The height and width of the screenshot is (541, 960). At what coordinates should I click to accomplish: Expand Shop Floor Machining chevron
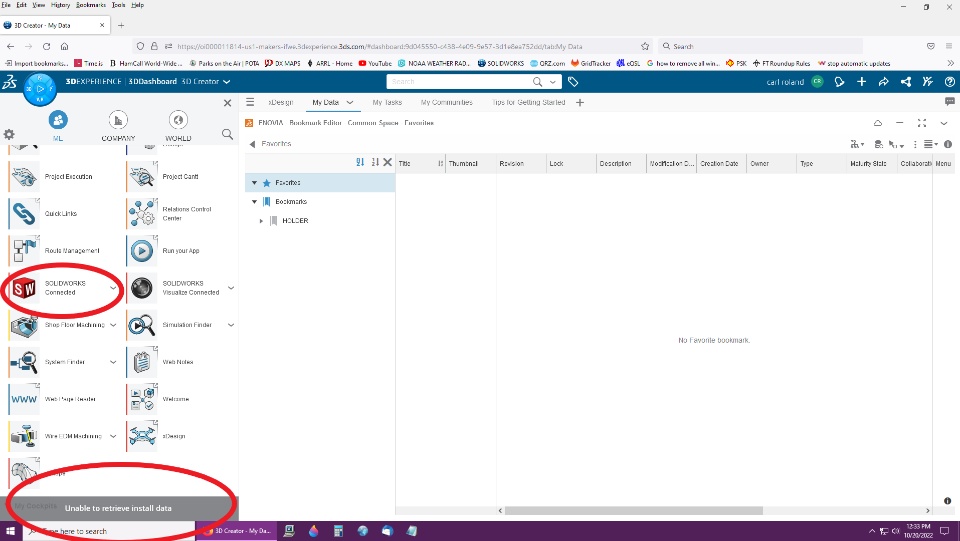click(113, 325)
